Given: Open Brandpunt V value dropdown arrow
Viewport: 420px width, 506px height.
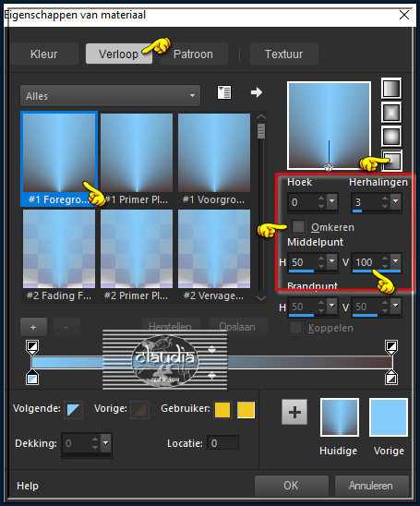Looking at the screenshot, I should click(396, 306).
